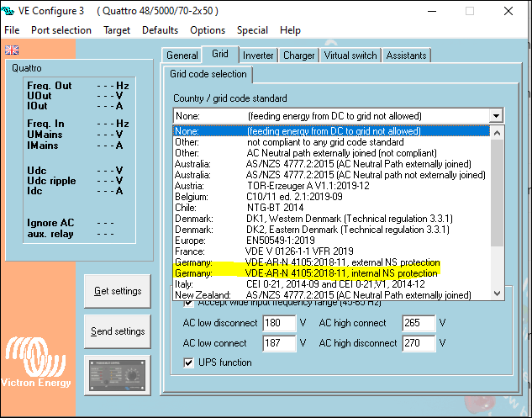The image size is (532, 418).
Task: Select Other not compliant to any grid code
Action: (331, 142)
